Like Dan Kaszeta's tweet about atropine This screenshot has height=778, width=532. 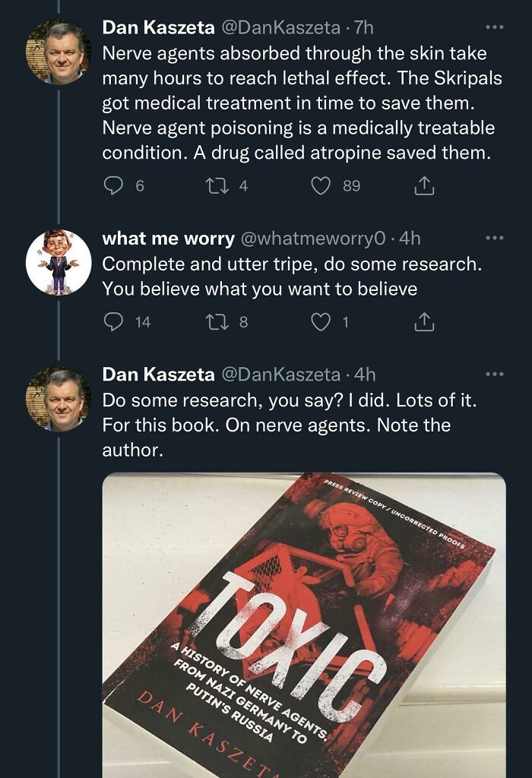click(x=321, y=182)
